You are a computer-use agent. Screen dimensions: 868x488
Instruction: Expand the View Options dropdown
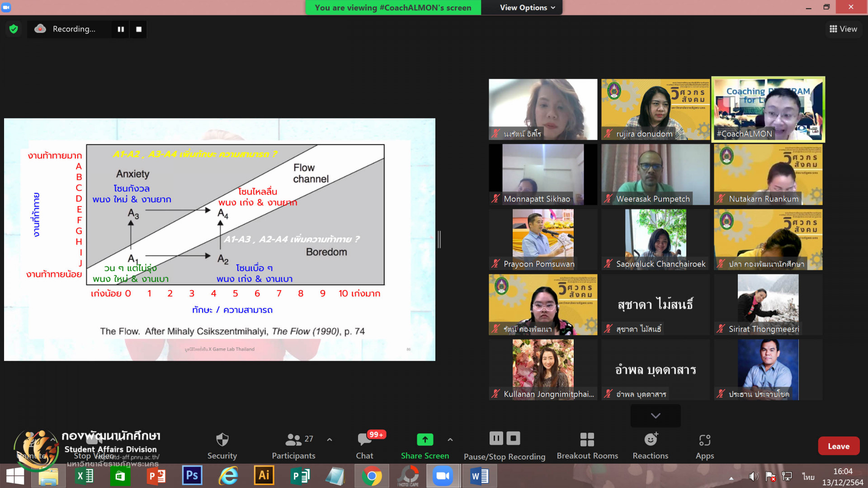pyautogui.click(x=527, y=8)
